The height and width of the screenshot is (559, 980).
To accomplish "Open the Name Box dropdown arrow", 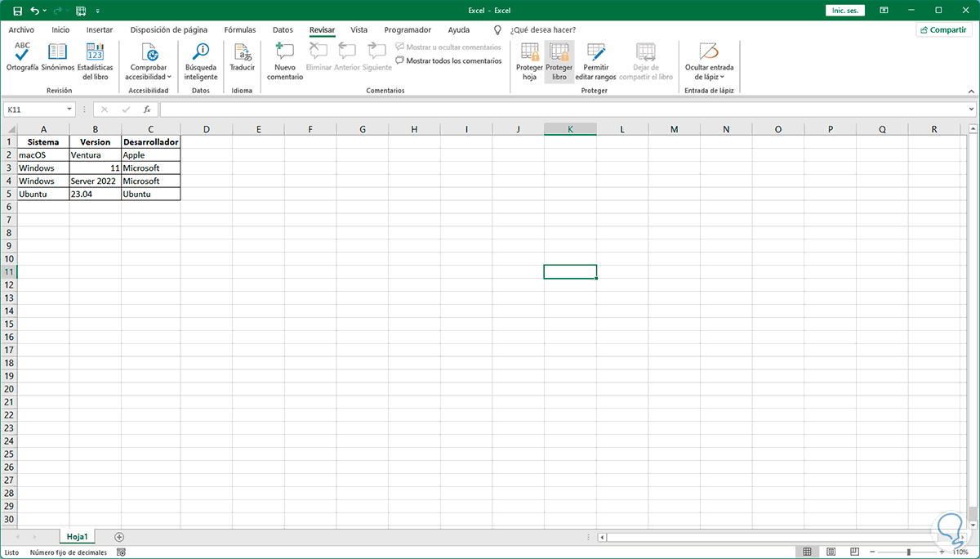I will tap(69, 110).
